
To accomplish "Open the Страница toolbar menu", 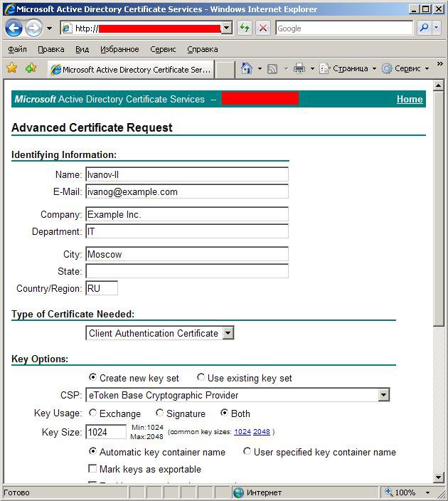I will tap(348, 68).
